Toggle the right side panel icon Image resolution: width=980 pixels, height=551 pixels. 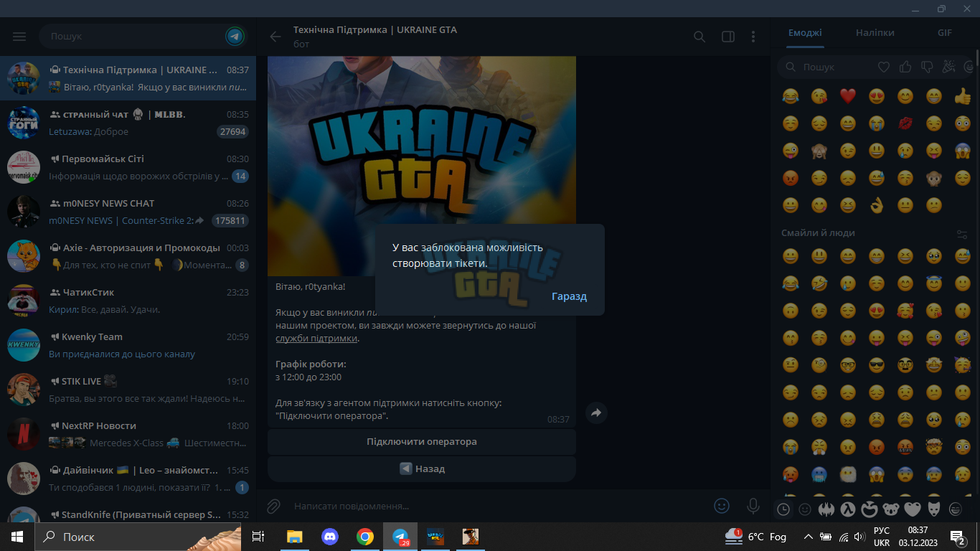click(727, 37)
